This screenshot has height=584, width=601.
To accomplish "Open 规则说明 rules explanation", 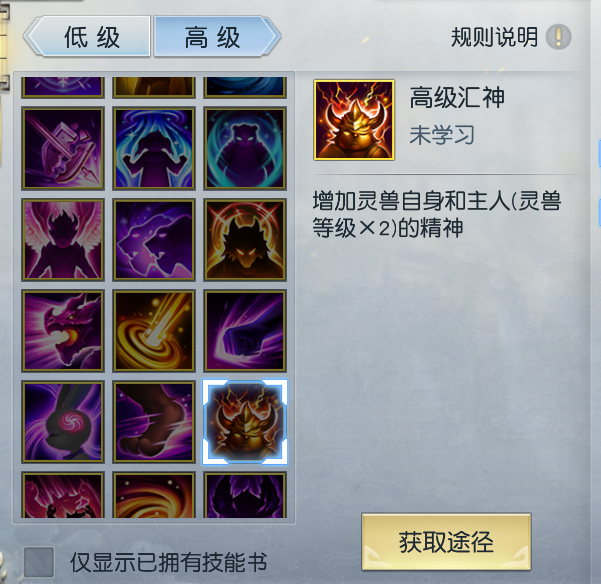I will click(494, 37).
